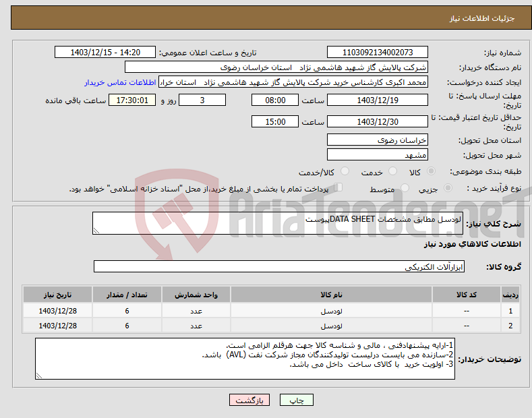Viewport: 532px width, 418px height.
Task: Toggle the اسناد خزانه اسلامی payment checkbox
Action: 338,187
